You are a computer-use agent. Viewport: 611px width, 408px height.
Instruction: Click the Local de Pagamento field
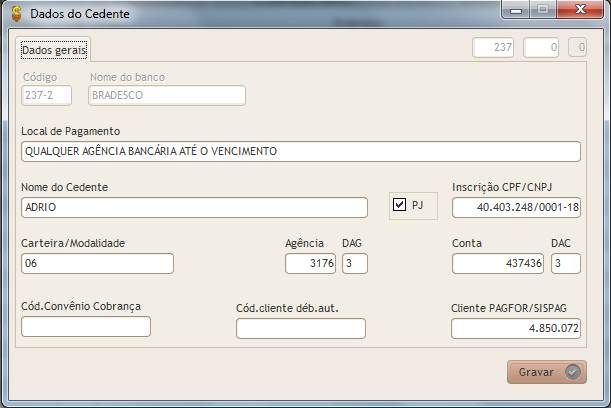pyautogui.click(x=300, y=151)
